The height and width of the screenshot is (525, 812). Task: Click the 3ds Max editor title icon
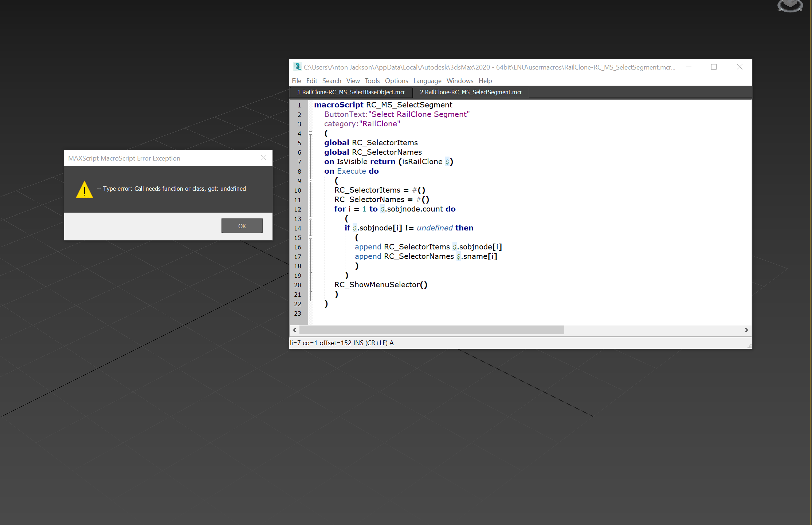(x=297, y=67)
